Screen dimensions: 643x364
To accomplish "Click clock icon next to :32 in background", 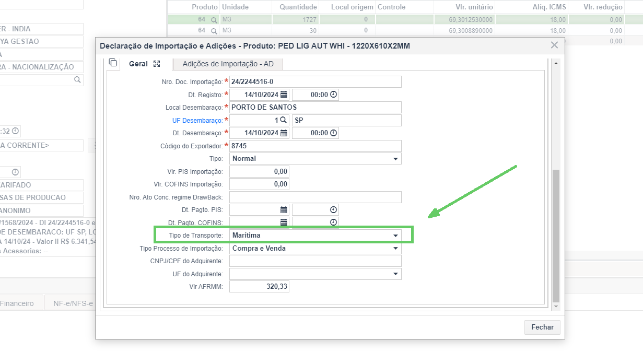I will click(15, 131).
